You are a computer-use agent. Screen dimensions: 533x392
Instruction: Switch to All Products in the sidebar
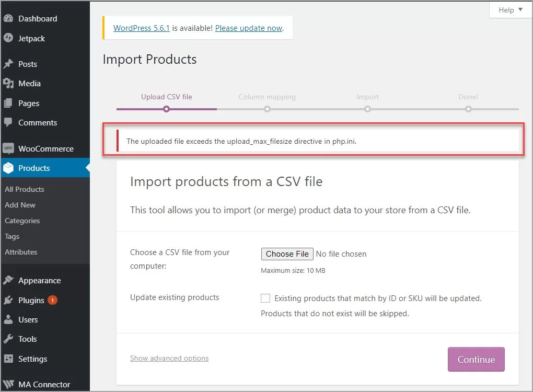click(24, 189)
